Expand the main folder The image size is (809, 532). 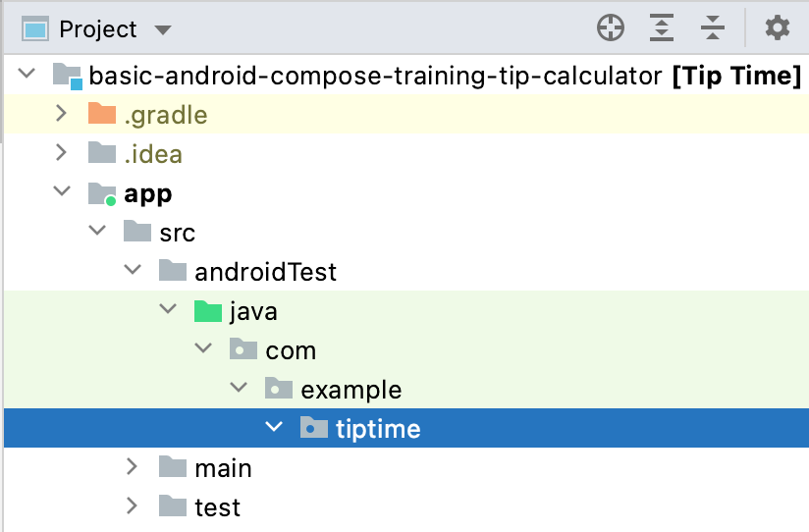[x=133, y=467]
